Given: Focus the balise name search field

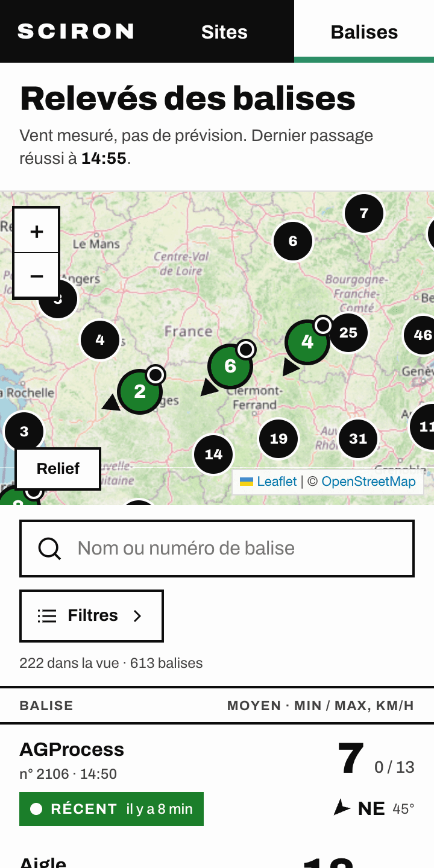Looking at the screenshot, I should point(217,549).
